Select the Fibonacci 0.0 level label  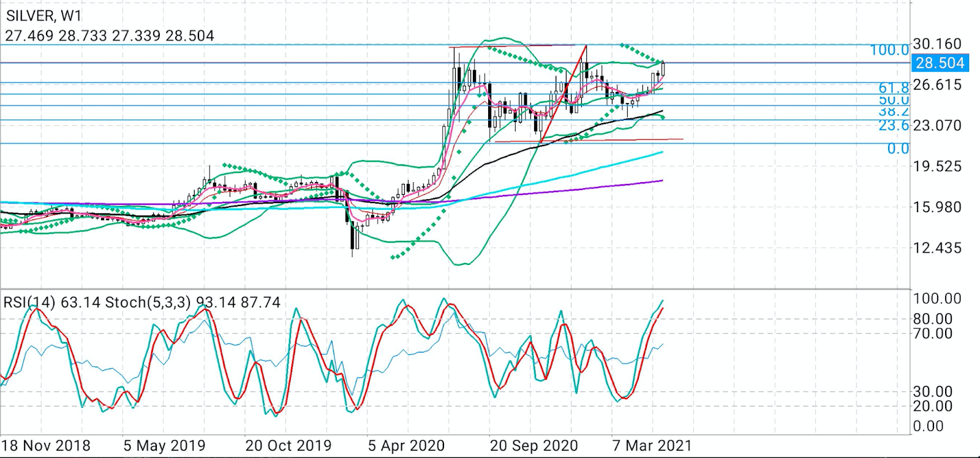click(899, 149)
